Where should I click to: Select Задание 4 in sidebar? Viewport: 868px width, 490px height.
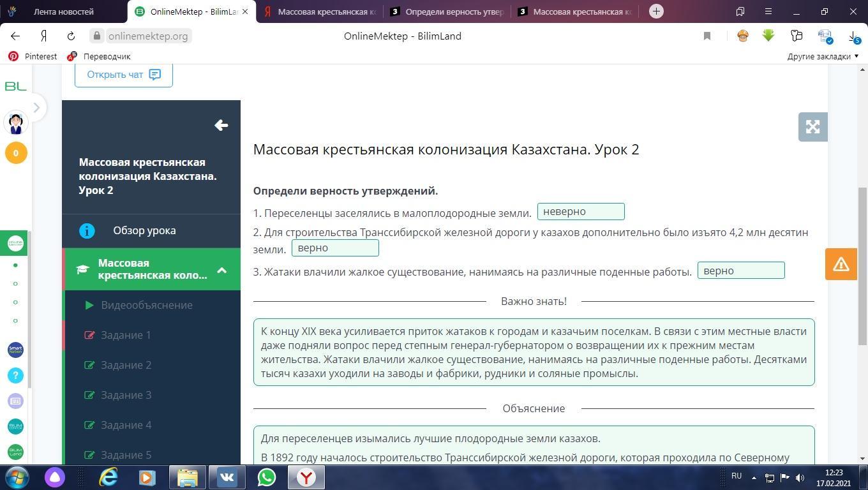coord(153,425)
